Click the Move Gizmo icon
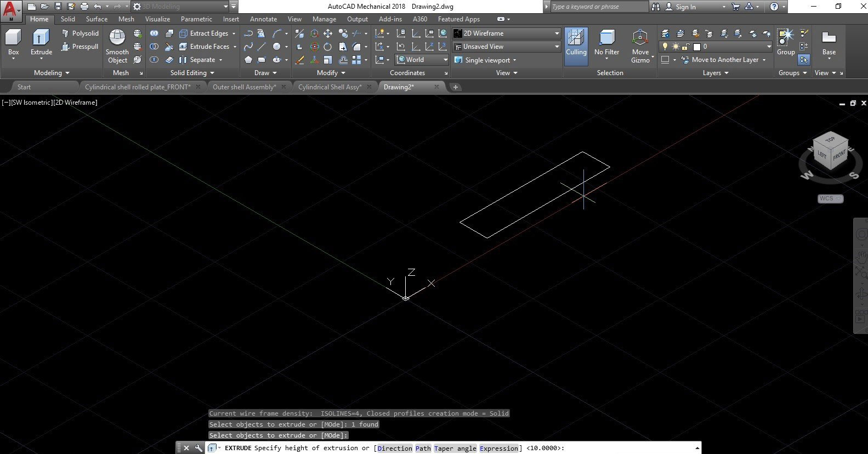The height and width of the screenshot is (454, 868). (x=640, y=38)
